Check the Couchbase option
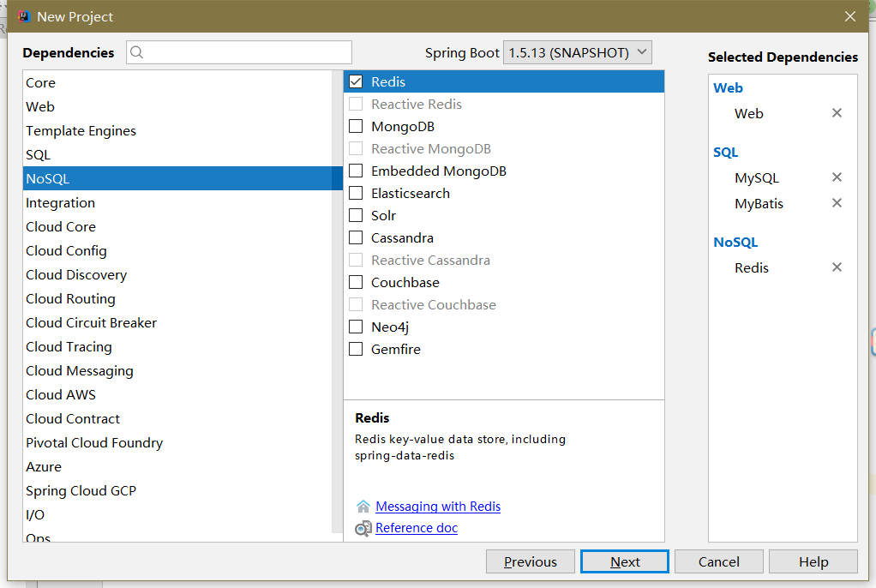 coord(356,282)
